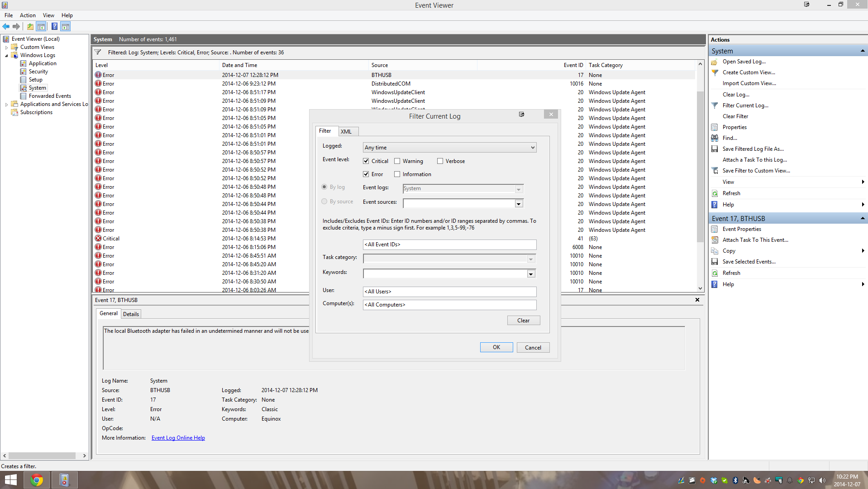This screenshot has width=868, height=489.
Task: Click OK in Filter Current Log dialog
Action: 496,347
